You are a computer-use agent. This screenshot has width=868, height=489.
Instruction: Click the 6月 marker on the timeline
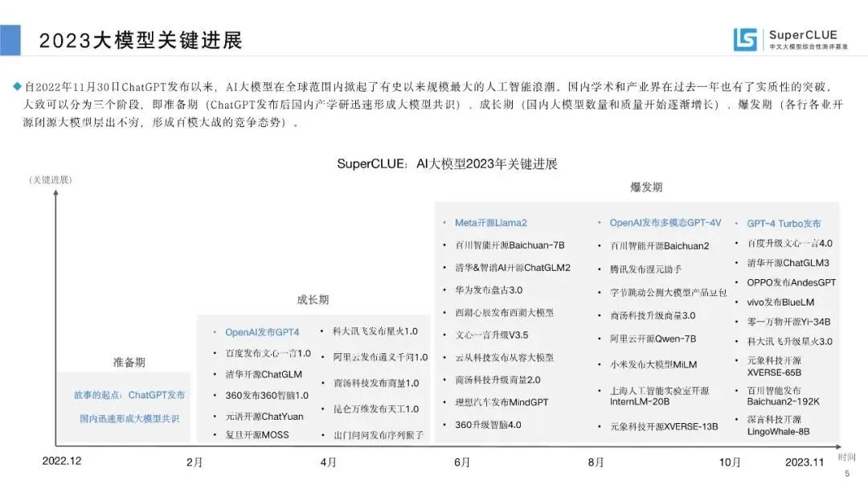click(x=462, y=462)
